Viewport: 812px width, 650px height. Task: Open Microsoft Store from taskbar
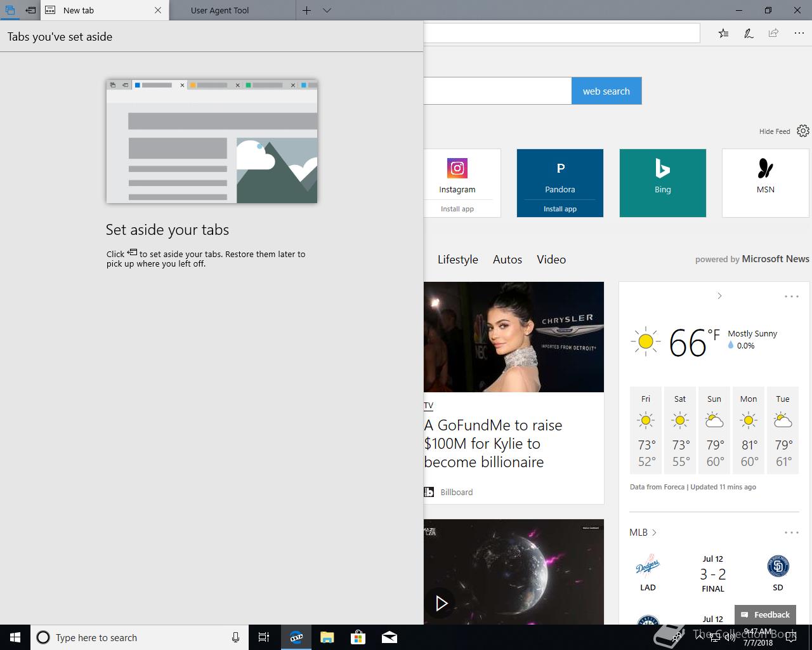[358, 637]
